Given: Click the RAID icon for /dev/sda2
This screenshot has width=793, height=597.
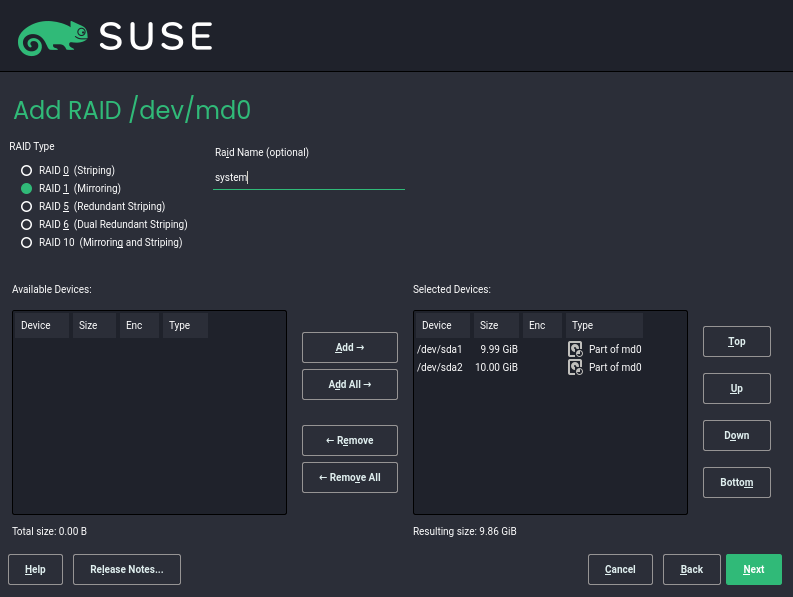Looking at the screenshot, I should tap(575, 367).
